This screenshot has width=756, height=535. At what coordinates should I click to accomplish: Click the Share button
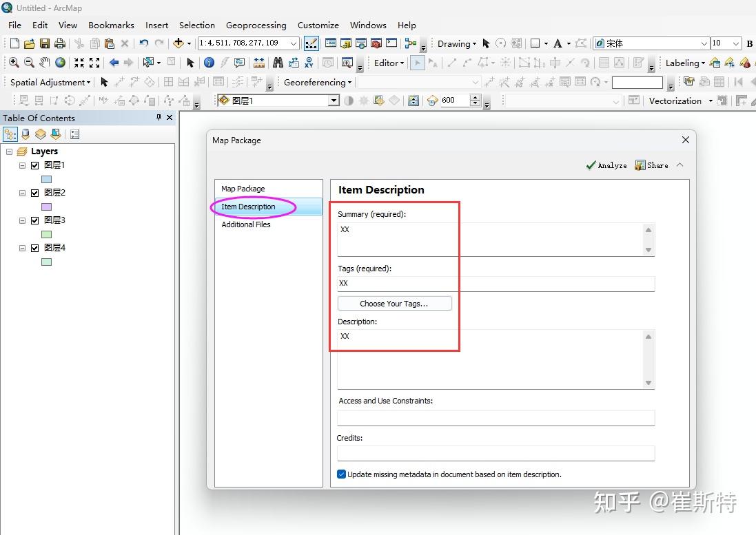(x=651, y=165)
